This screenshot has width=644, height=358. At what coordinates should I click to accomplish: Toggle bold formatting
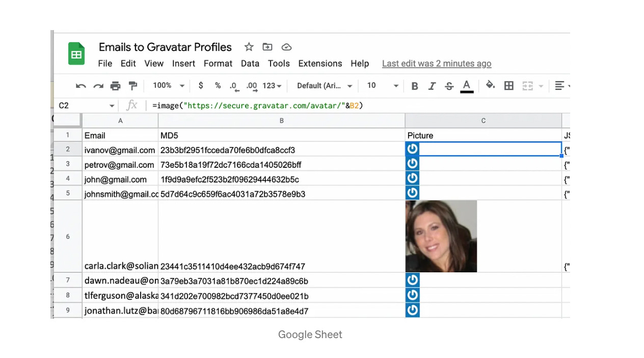point(415,86)
